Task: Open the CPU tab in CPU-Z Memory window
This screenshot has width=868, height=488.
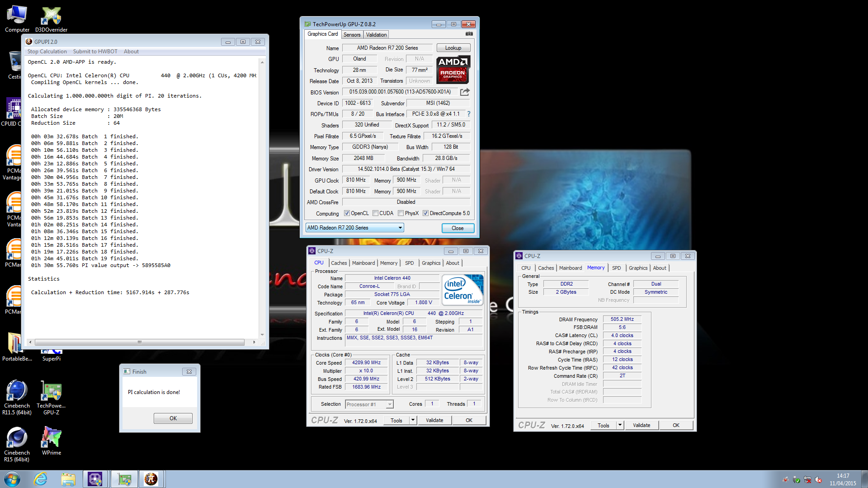Action: pos(526,268)
